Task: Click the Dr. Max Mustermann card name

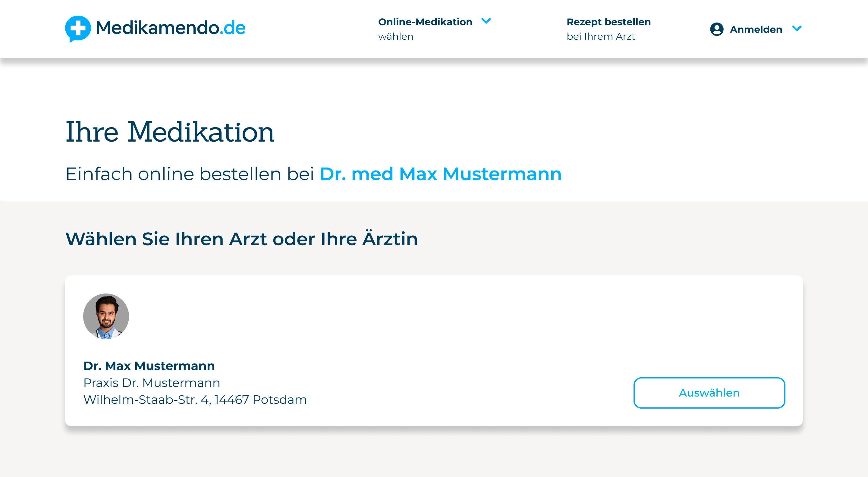Action: tap(149, 366)
